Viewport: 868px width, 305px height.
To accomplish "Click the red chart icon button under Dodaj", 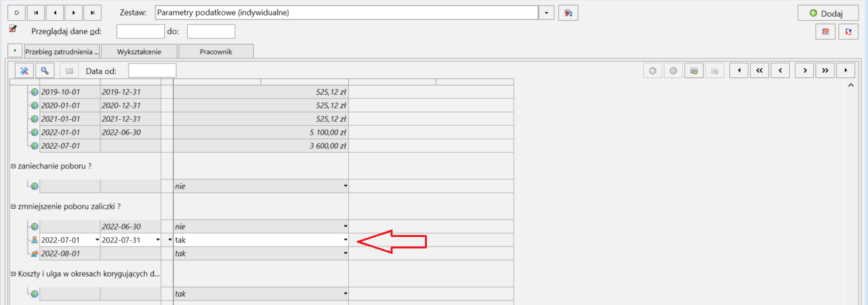I will [x=825, y=31].
